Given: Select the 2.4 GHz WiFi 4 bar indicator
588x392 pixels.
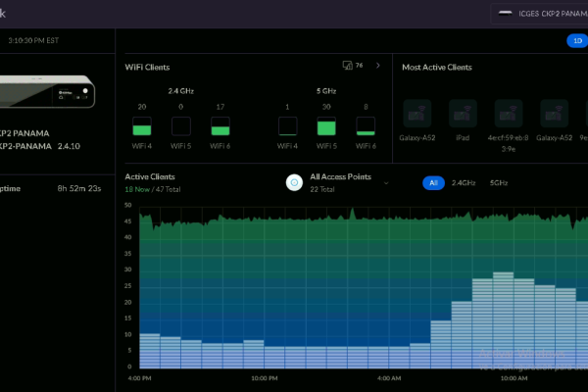Looking at the screenshot, I should coord(142,126).
